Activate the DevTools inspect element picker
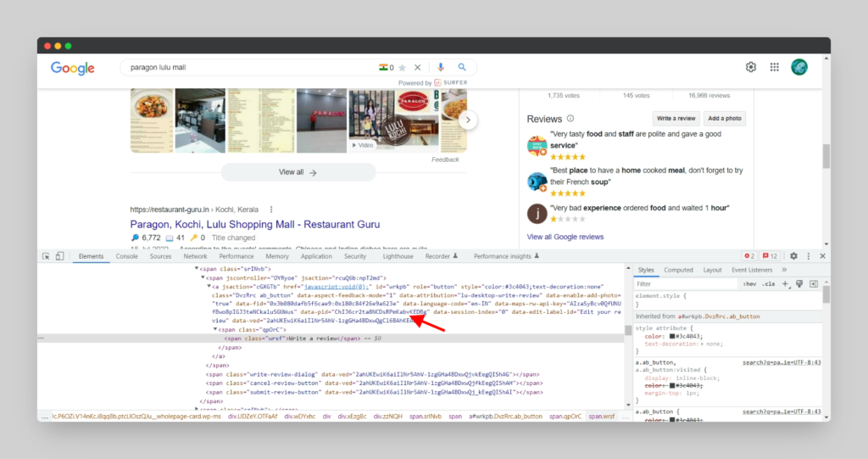868x459 pixels. coord(46,256)
